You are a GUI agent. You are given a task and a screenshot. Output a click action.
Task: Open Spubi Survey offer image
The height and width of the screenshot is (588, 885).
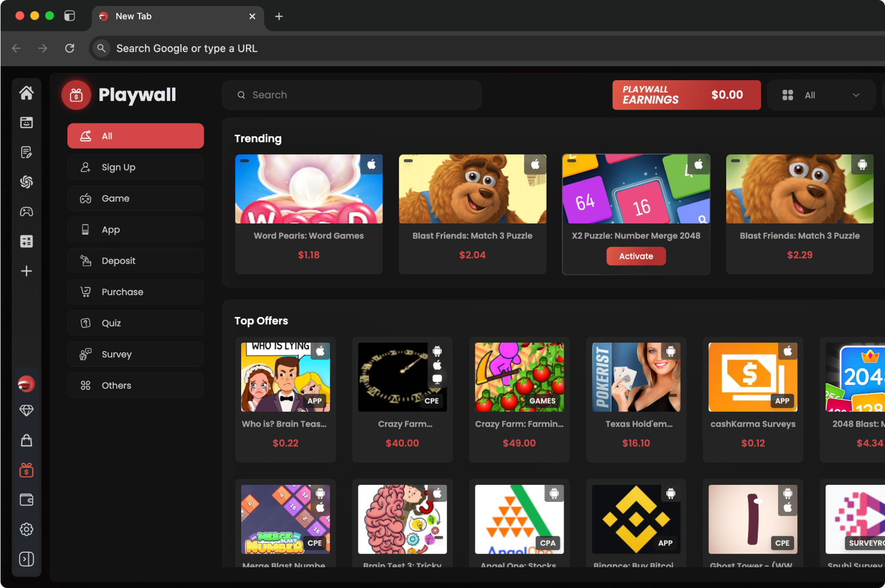[x=855, y=519]
